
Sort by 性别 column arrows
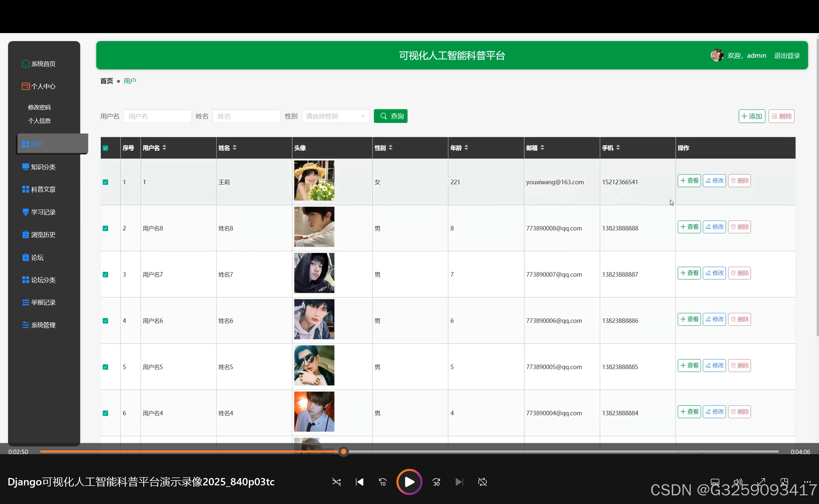click(391, 148)
